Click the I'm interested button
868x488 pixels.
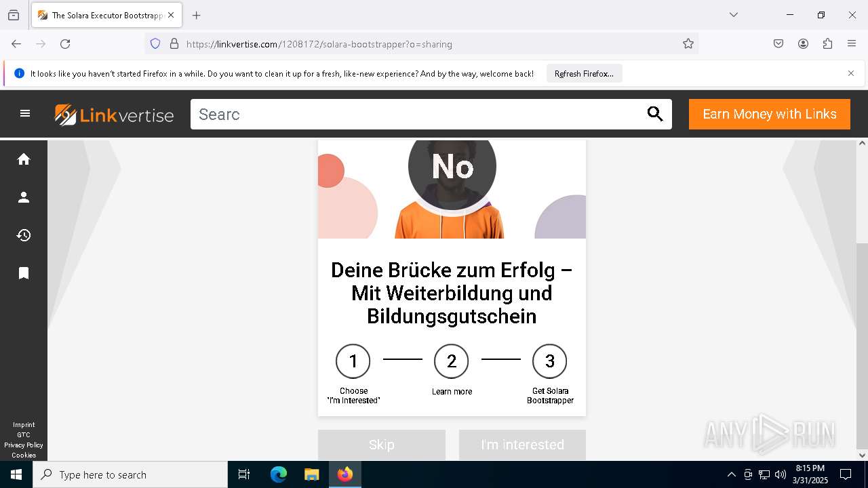[x=522, y=445]
